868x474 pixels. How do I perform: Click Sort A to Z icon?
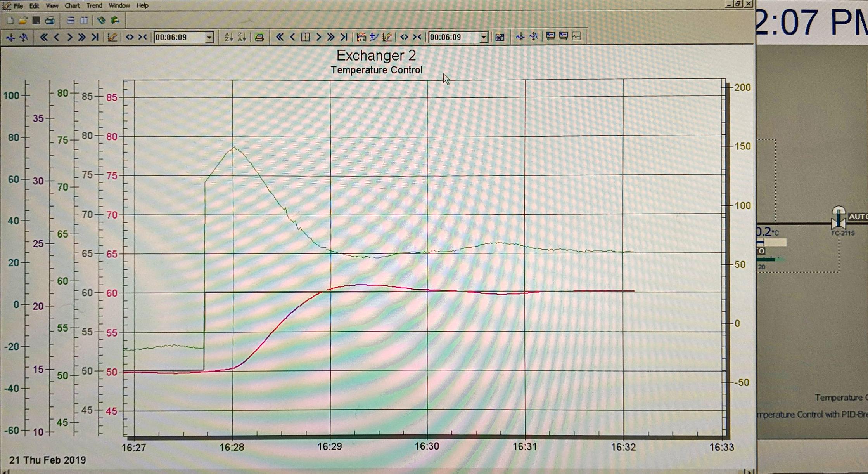pos(228,37)
